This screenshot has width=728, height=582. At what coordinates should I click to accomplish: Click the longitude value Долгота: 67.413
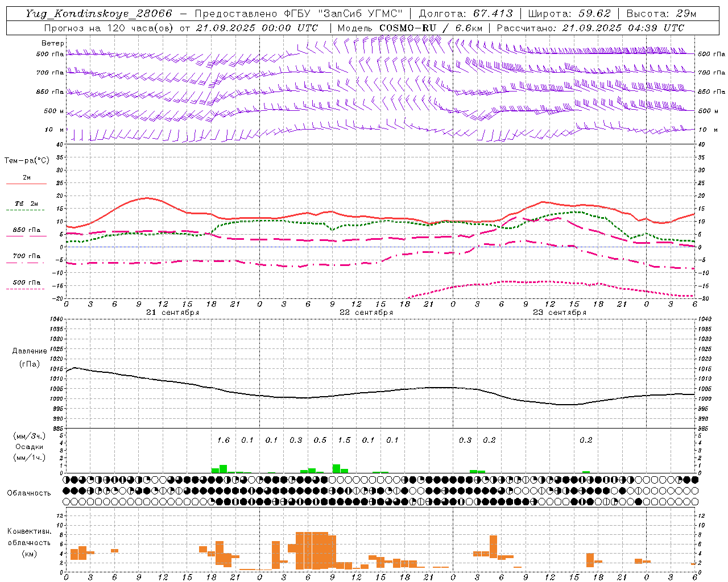(x=466, y=14)
